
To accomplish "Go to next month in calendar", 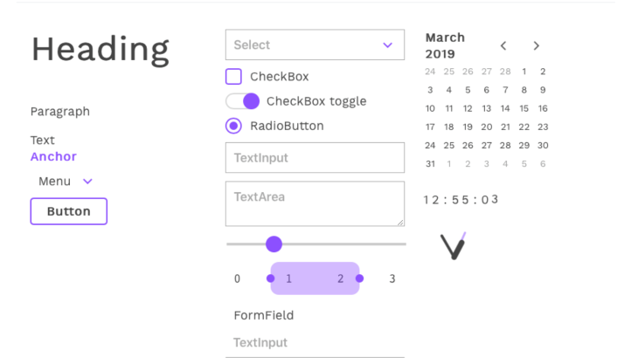I will 537,45.
